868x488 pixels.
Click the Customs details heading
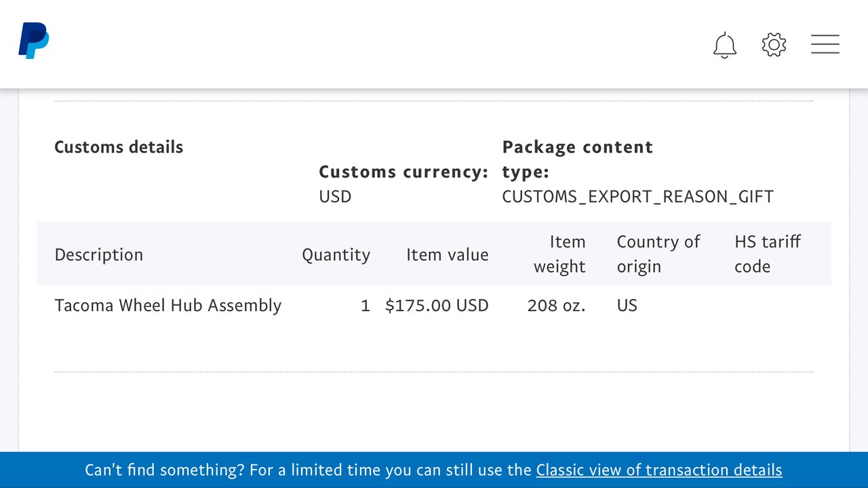(x=119, y=147)
